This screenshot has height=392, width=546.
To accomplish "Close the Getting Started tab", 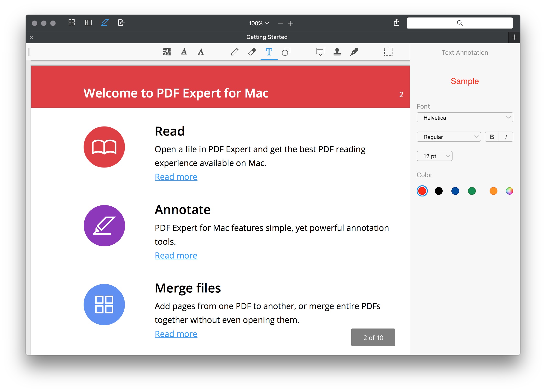I will click(x=31, y=37).
